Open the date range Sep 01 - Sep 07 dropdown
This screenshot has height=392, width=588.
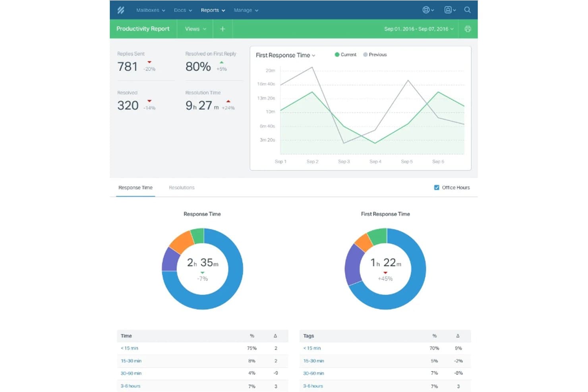pos(419,29)
